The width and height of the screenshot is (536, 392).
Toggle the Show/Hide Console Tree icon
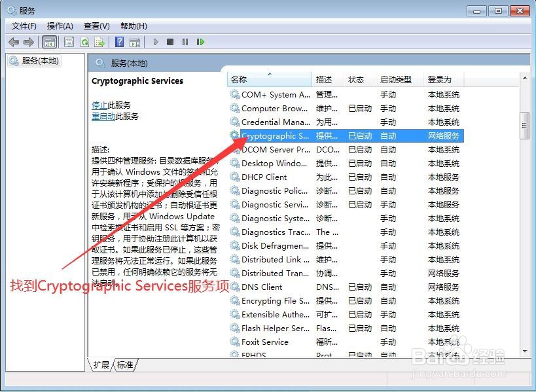pos(50,42)
